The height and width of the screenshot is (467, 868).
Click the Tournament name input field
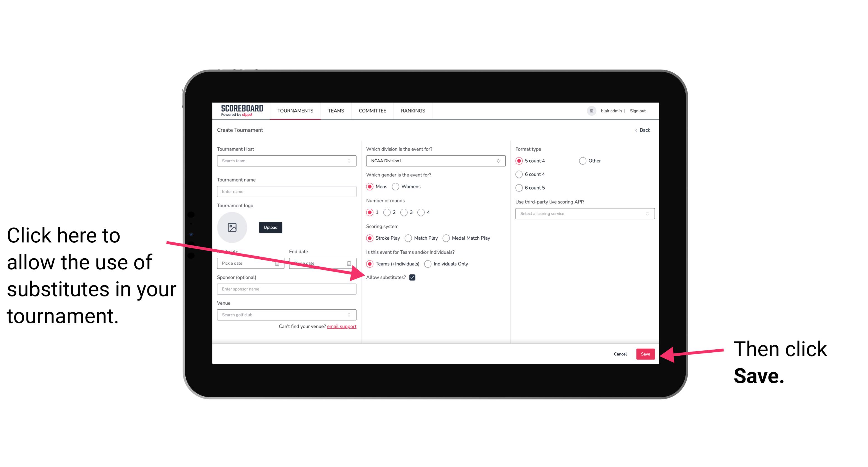click(x=287, y=191)
